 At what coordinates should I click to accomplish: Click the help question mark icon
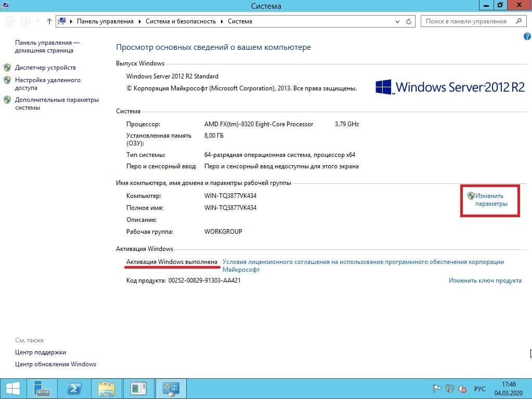tap(527, 36)
